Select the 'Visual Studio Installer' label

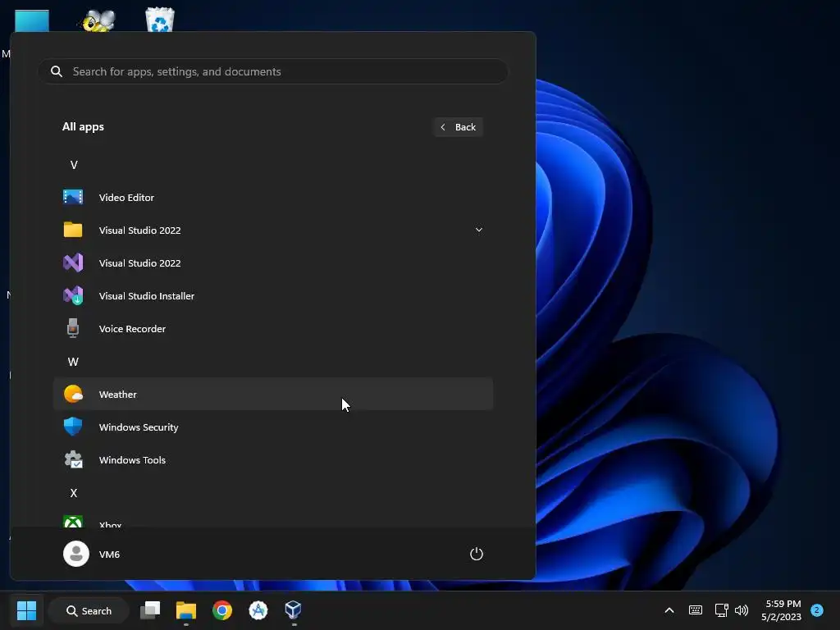[x=147, y=295]
